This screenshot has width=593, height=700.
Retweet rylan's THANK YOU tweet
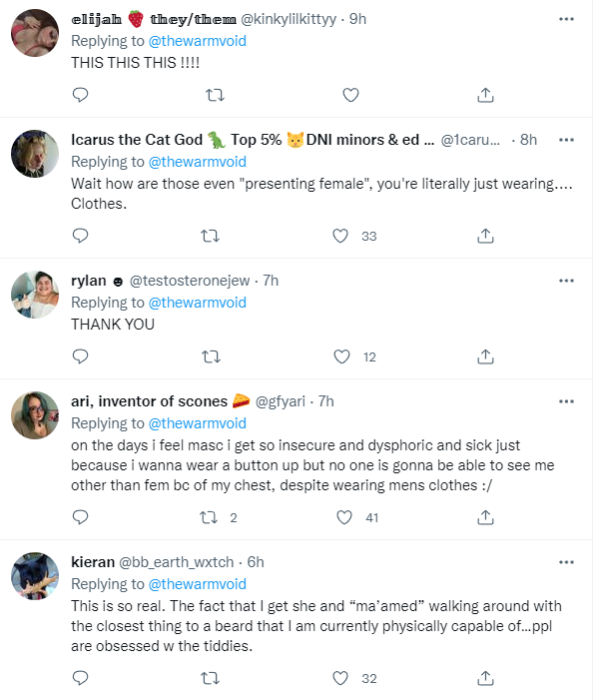[x=211, y=356]
